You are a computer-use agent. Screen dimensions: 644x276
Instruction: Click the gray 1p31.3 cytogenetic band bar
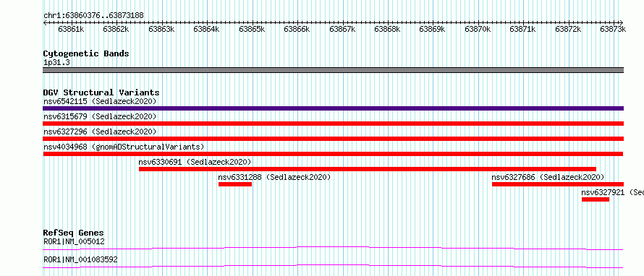tap(333, 70)
